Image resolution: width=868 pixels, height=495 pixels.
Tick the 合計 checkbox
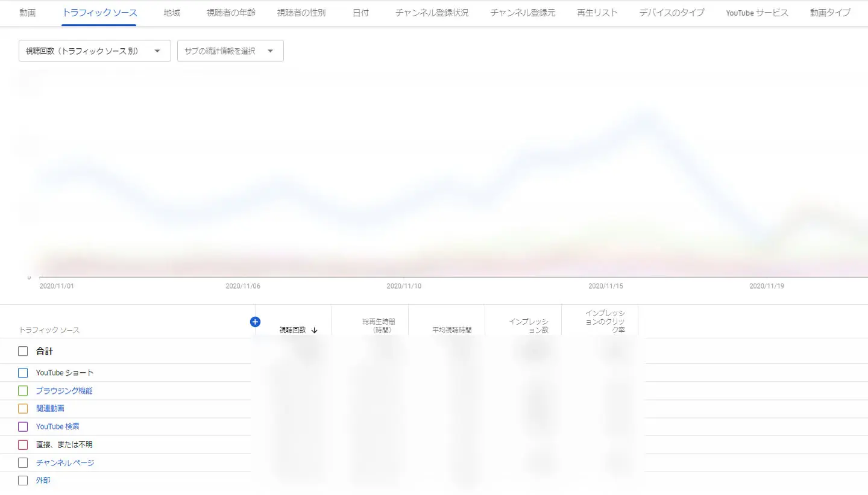23,351
